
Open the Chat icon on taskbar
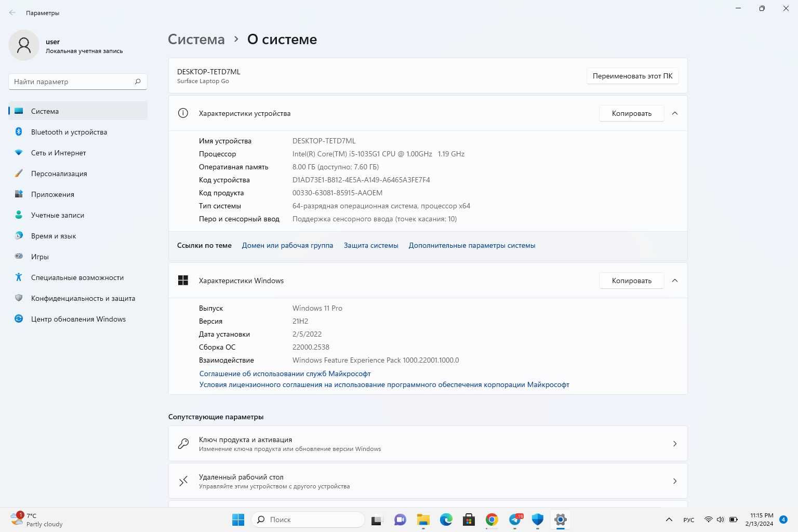[x=400, y=520]
